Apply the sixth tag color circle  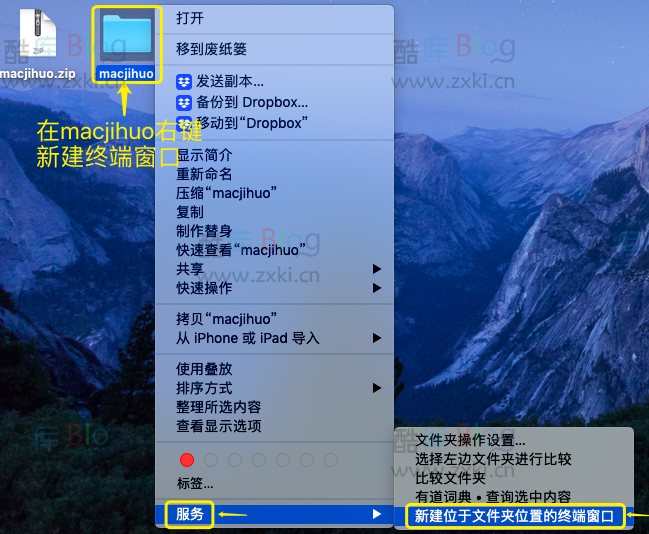(x=307, y=460)
